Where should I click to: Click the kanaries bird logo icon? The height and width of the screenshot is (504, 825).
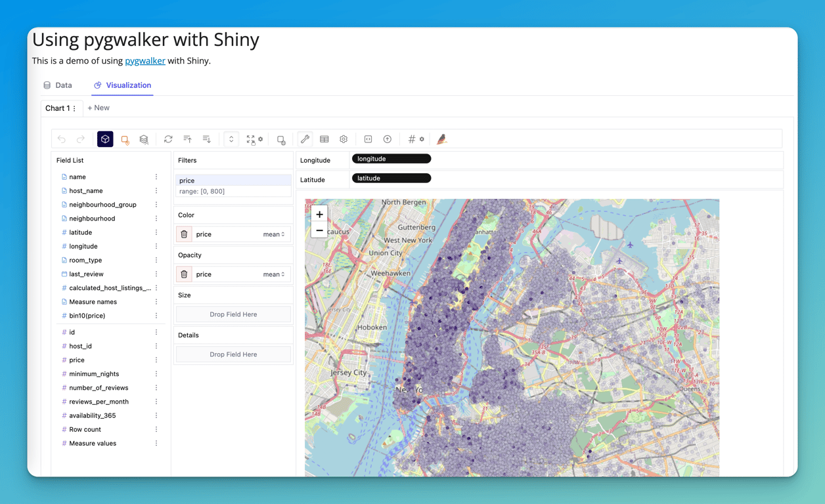[x=442, y=139]
